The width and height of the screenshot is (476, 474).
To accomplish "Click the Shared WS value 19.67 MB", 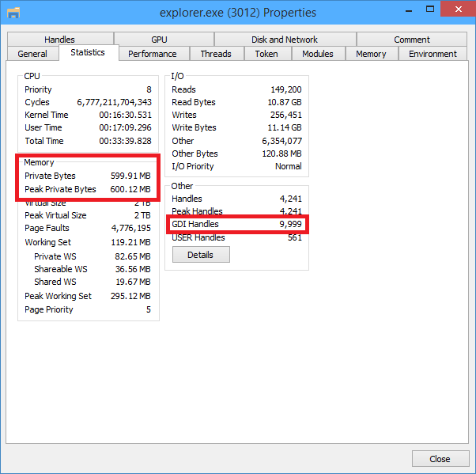I will (133, 282).
